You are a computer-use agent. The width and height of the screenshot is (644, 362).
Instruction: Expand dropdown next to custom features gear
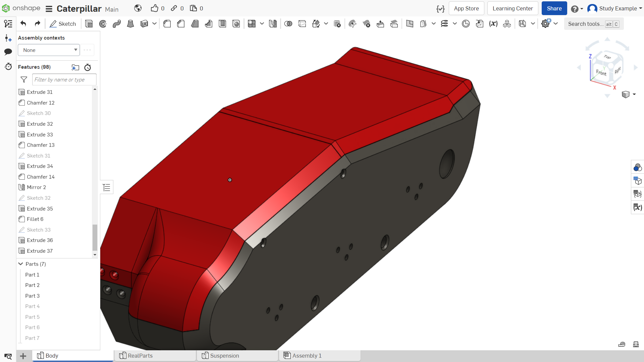[556, 24]
